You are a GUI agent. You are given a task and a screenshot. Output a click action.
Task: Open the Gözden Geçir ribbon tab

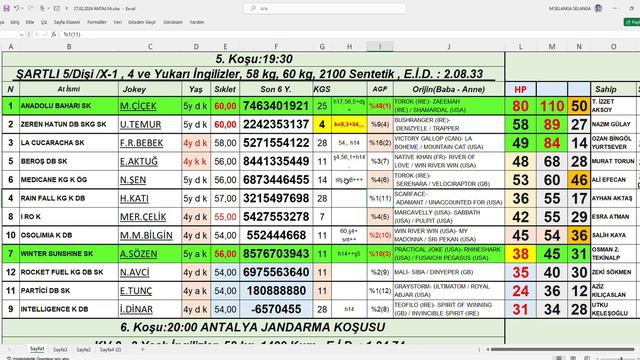pyautogui.click(x=142, y=22)
